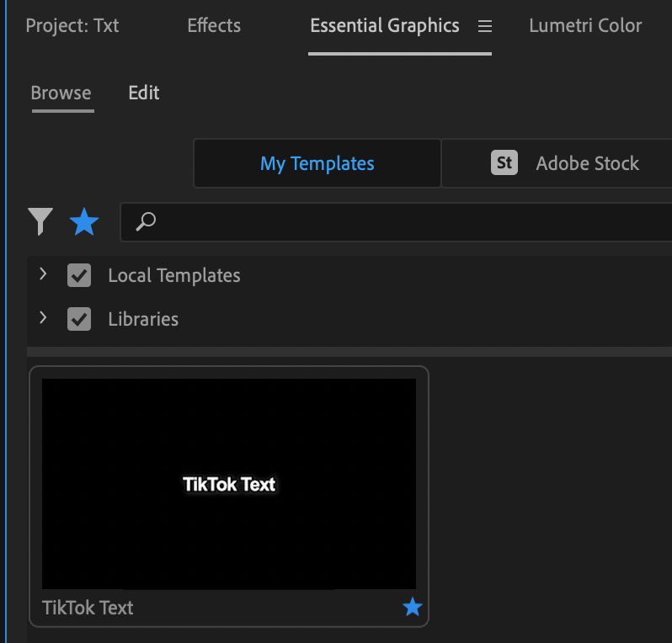Expand the Libraries chevron
This screenshot has height=643, width=672.
tap(43, 318)
